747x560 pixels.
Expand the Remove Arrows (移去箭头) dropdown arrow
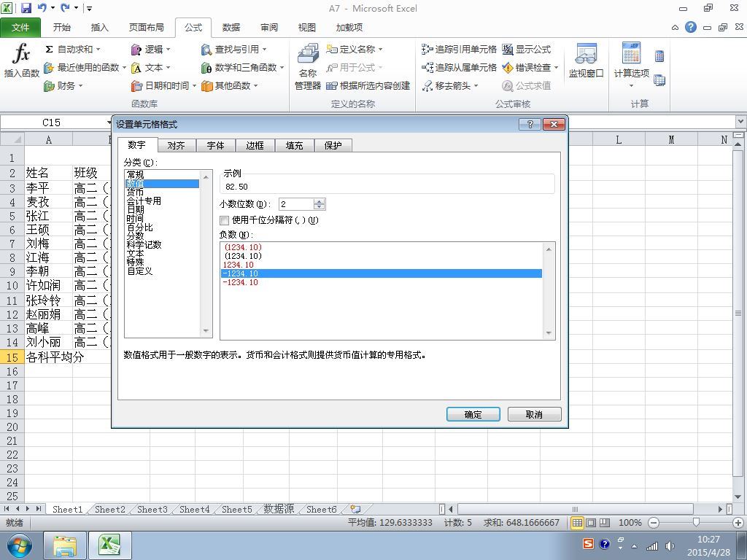(476, 86)
